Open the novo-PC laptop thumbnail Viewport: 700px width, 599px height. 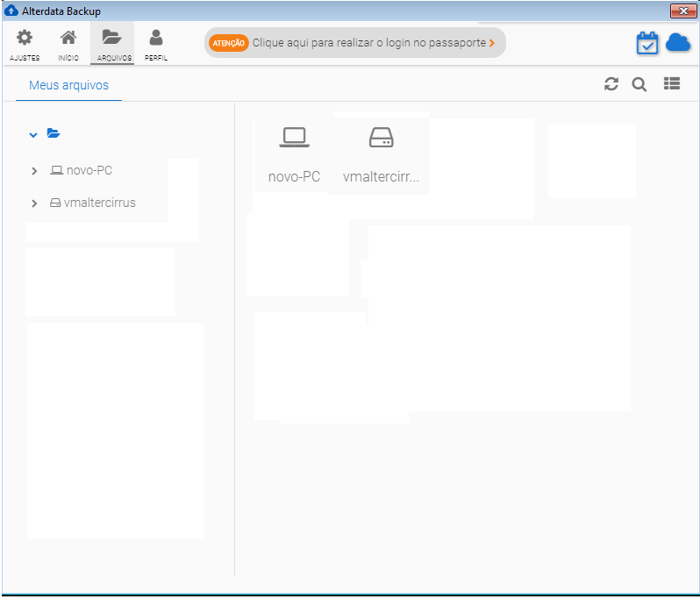coord(294,155)
